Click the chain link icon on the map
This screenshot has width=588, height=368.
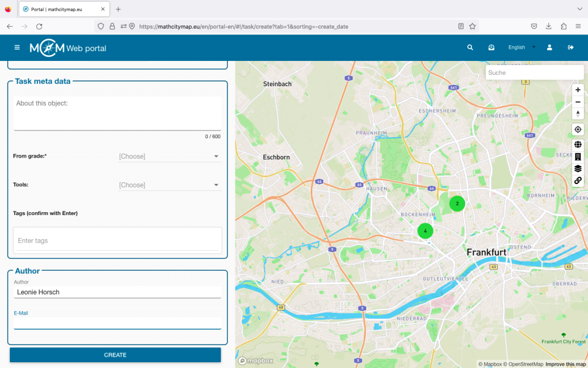click(x=578, y=181)
